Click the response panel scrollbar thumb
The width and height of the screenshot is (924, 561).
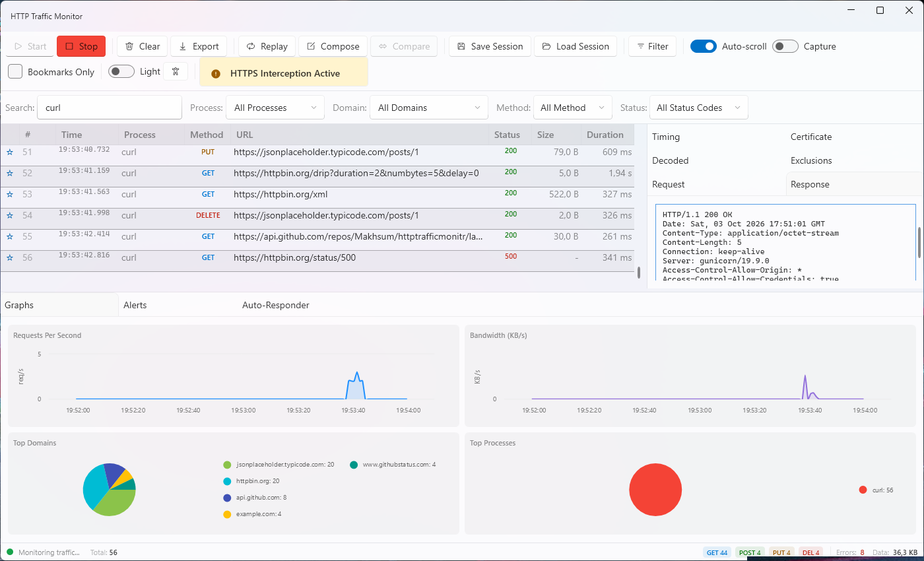click(919, 242)
